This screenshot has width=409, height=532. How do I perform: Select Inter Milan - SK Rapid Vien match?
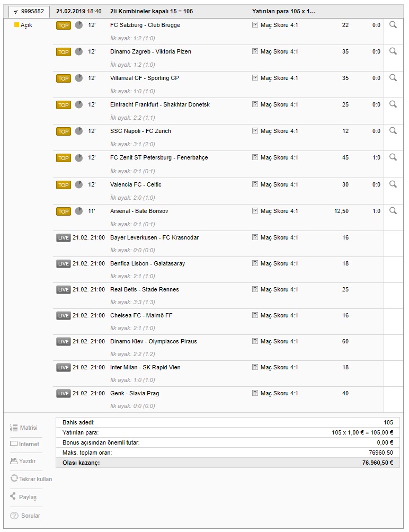tap(145, 367)
